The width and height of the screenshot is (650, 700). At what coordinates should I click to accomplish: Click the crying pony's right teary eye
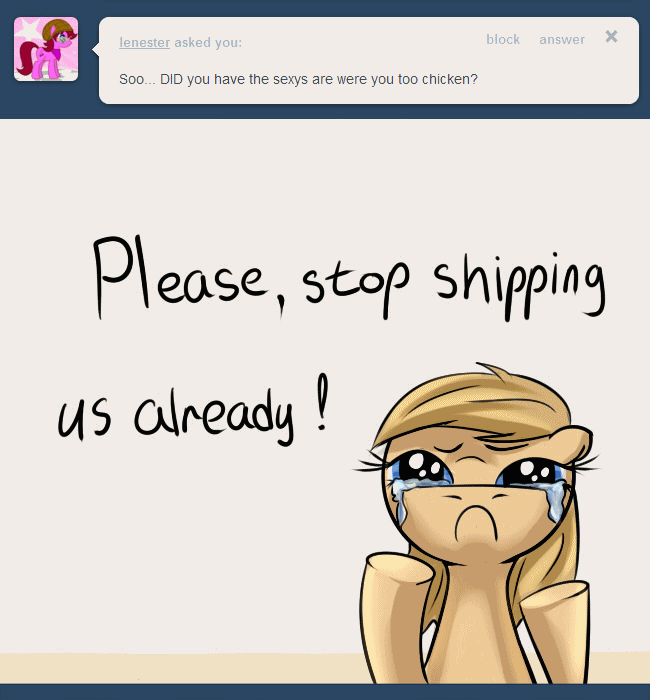coord(532,473)
